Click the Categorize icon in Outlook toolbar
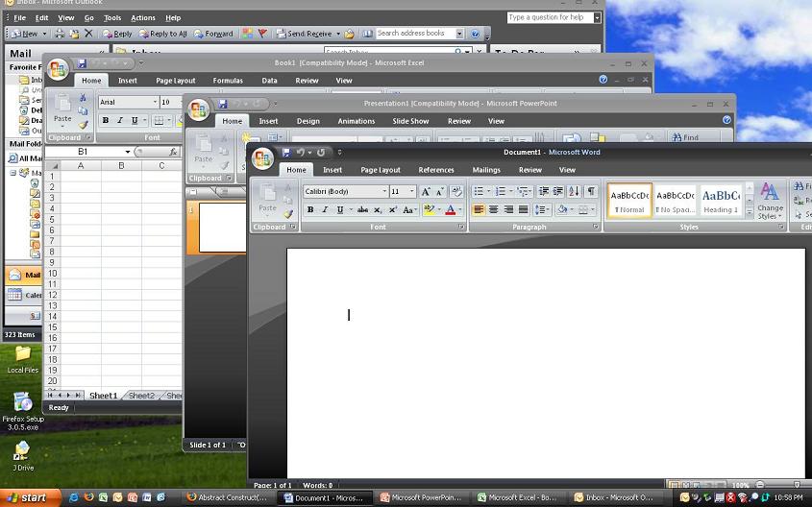This screenshot has width=812, height=507. click(x=248, y=34)
